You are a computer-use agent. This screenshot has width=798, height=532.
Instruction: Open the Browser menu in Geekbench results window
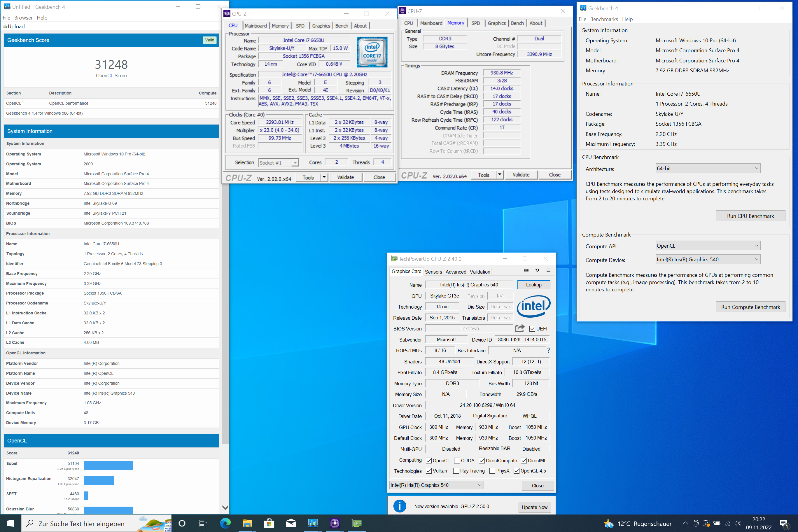[23, 17]
